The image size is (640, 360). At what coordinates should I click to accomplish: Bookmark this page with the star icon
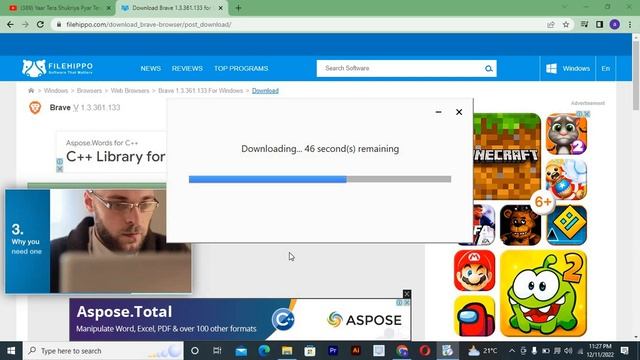[x=566, y=24]
